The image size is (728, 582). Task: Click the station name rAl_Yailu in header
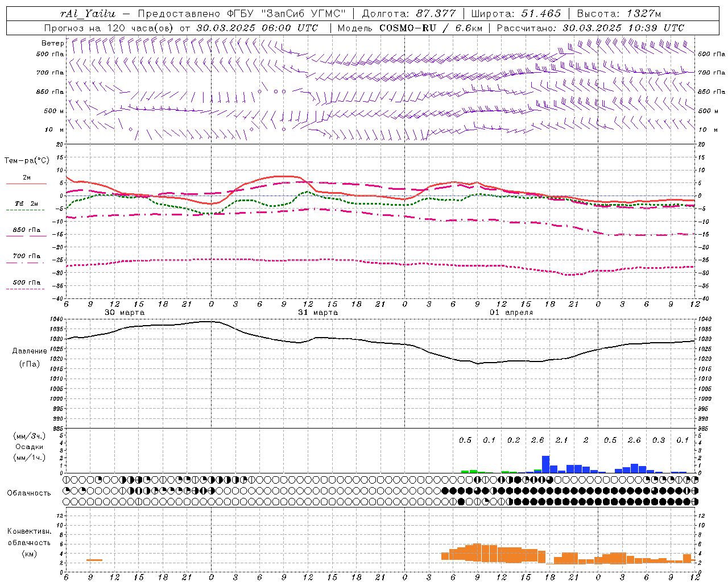(88, 14)
